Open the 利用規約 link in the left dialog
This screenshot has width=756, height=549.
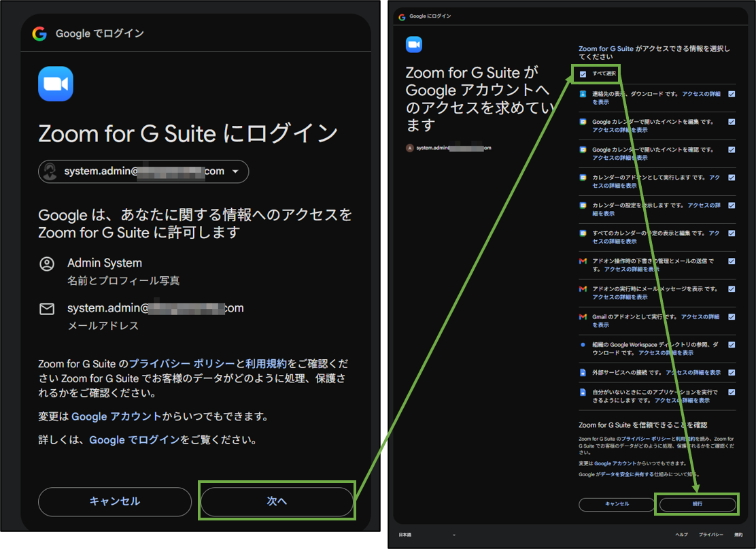266,364
